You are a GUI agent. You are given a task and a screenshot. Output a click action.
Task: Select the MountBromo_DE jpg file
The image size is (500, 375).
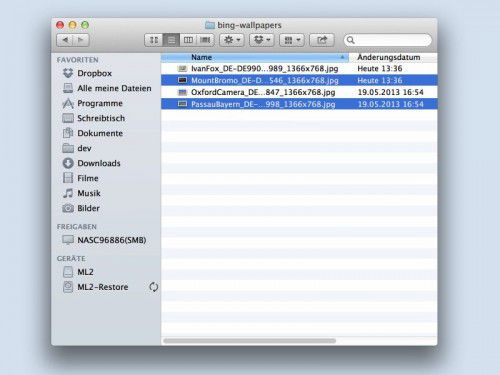pos(299,80)
